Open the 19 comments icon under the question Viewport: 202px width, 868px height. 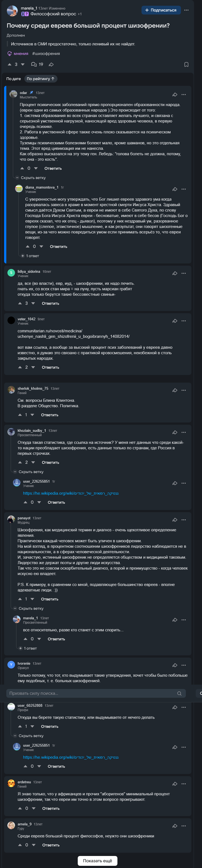point(37,64)
